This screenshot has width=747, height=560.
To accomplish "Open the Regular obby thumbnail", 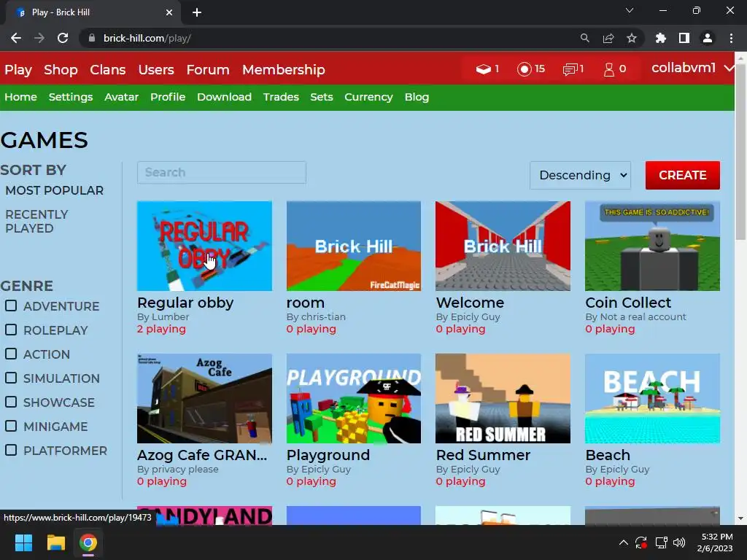I will coord(204,246).
